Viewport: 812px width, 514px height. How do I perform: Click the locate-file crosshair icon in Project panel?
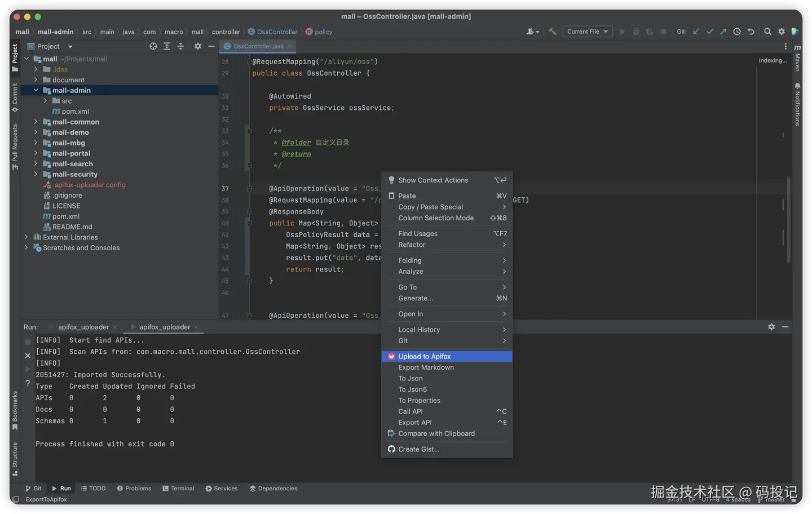point(153,46)
